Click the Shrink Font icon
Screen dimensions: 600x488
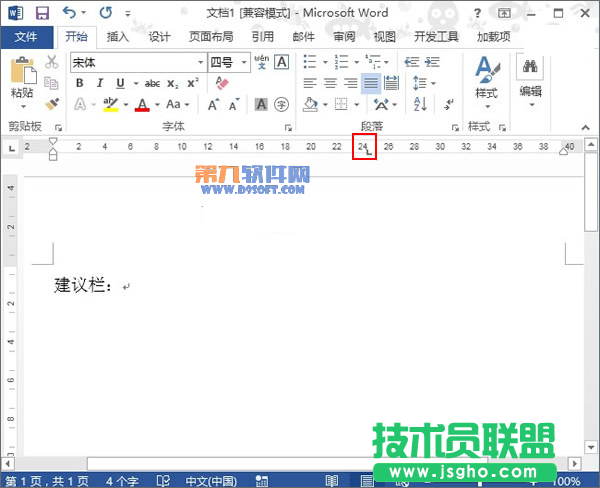(x=233, y=104)
